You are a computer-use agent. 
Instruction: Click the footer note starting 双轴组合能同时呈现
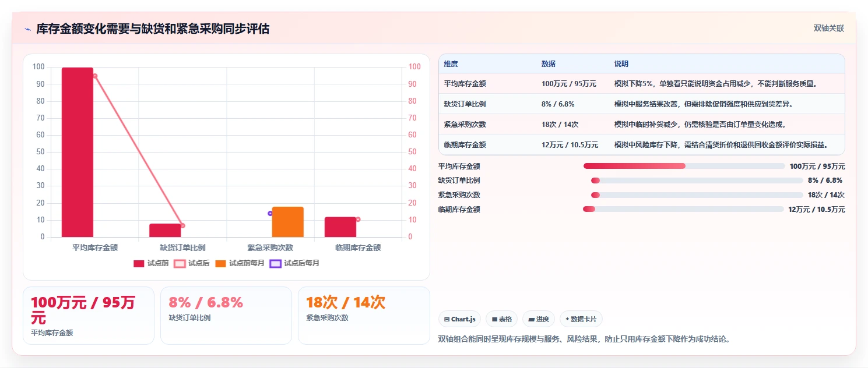584,339
